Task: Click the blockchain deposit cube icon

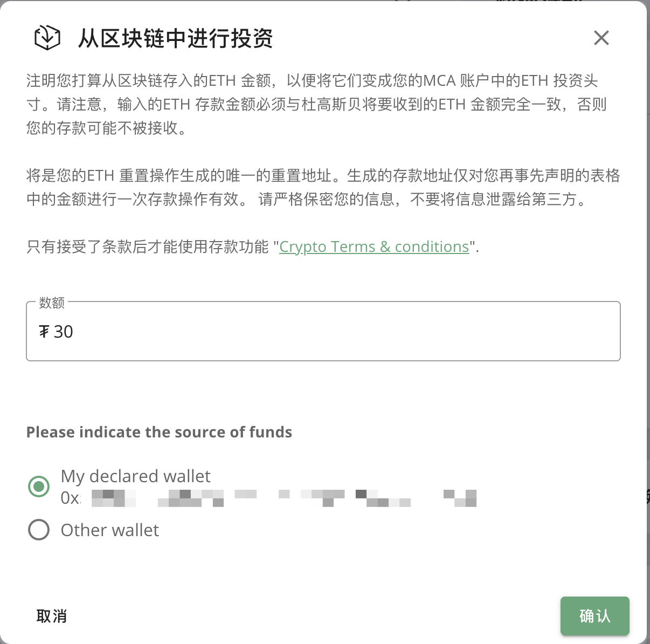Action: tap(47, 38)
